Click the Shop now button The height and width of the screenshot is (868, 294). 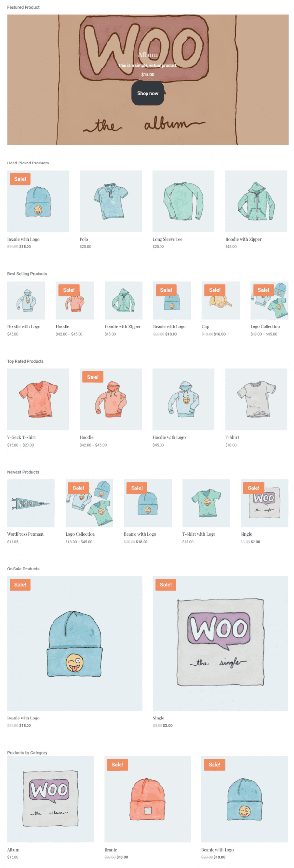click(148, 93)
